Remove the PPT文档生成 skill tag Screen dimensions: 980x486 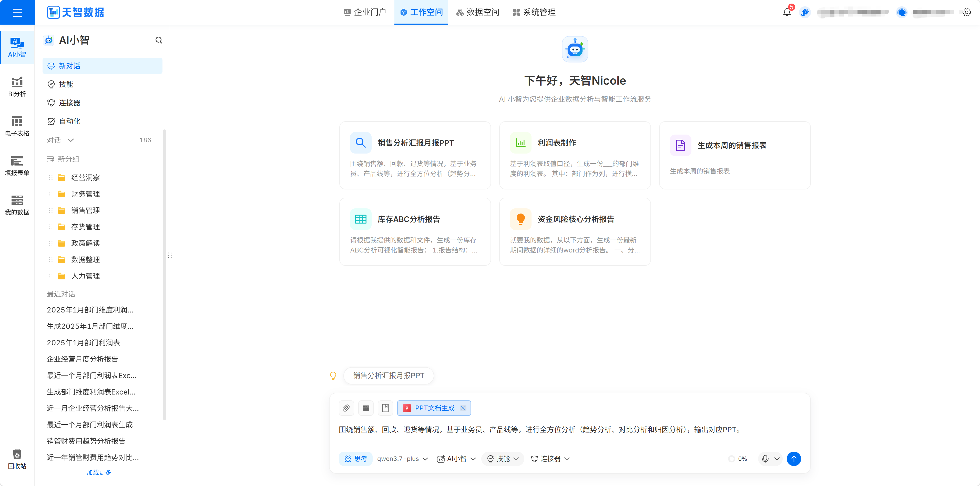pyautogui.click(x=463, y=408)
